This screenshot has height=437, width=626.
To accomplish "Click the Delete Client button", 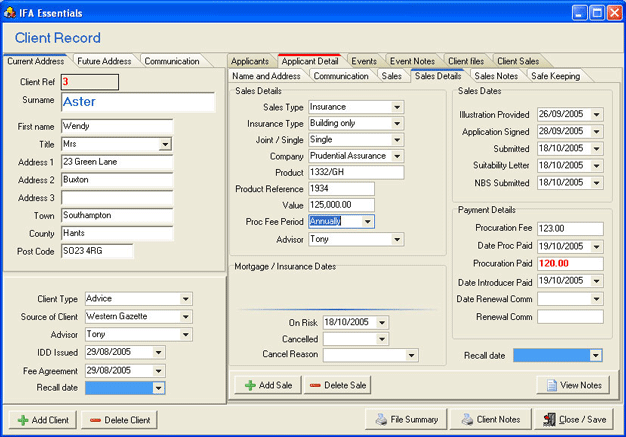I will point(119,420).
